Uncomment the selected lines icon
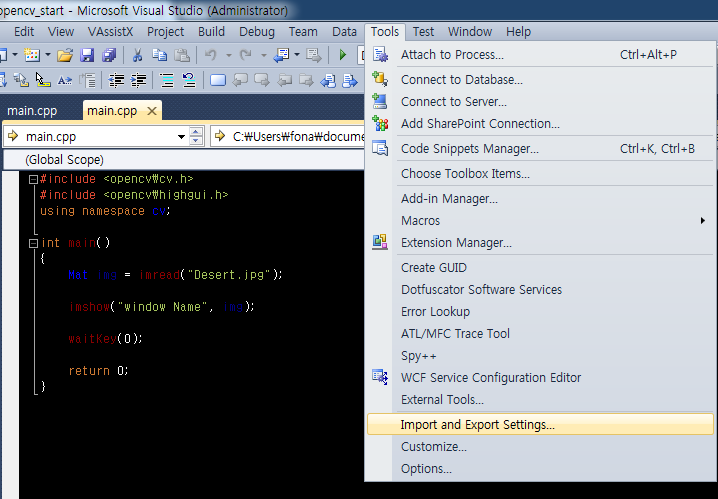 pyautogui.click(x=189, y=81)
